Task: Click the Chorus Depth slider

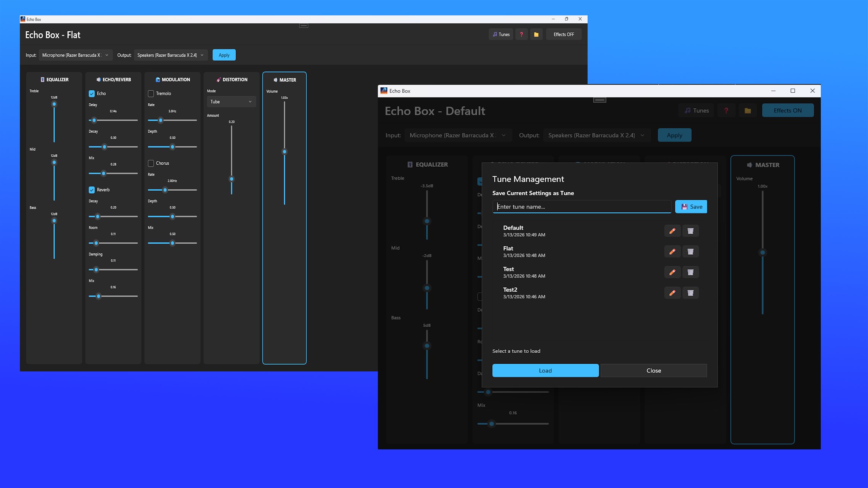Action: coord(172,217)
